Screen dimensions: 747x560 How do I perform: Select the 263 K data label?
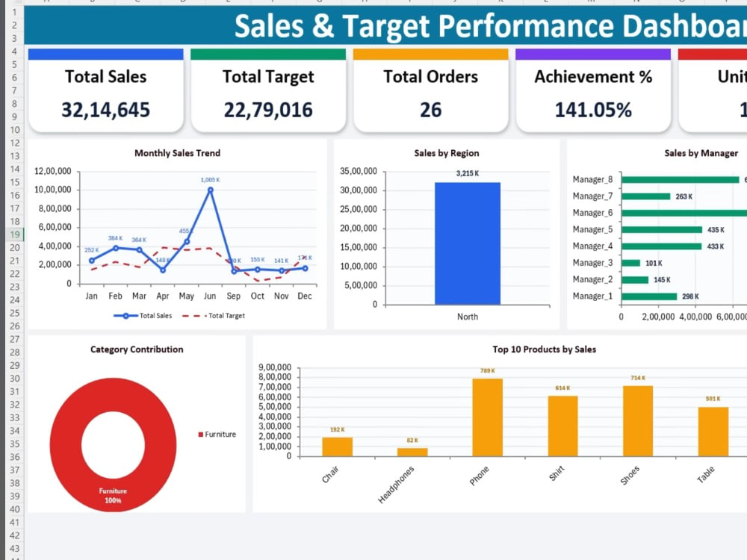point(684,196)
